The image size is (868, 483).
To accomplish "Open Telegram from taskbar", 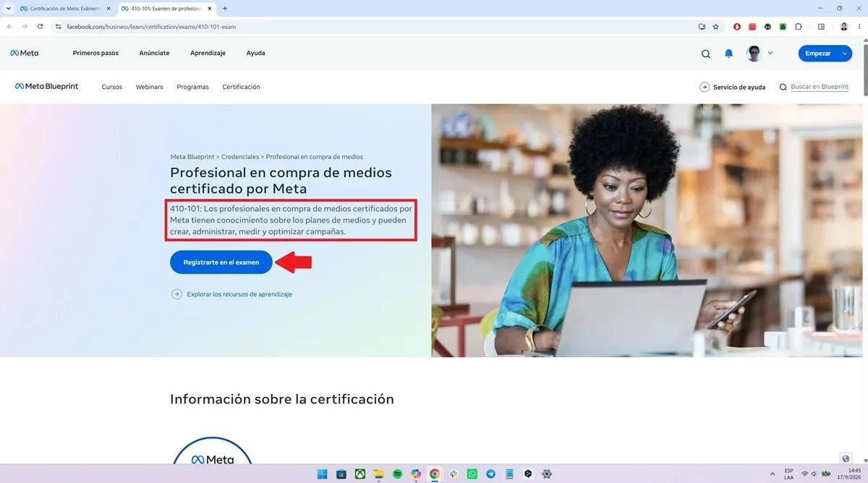I will [491, 474].
